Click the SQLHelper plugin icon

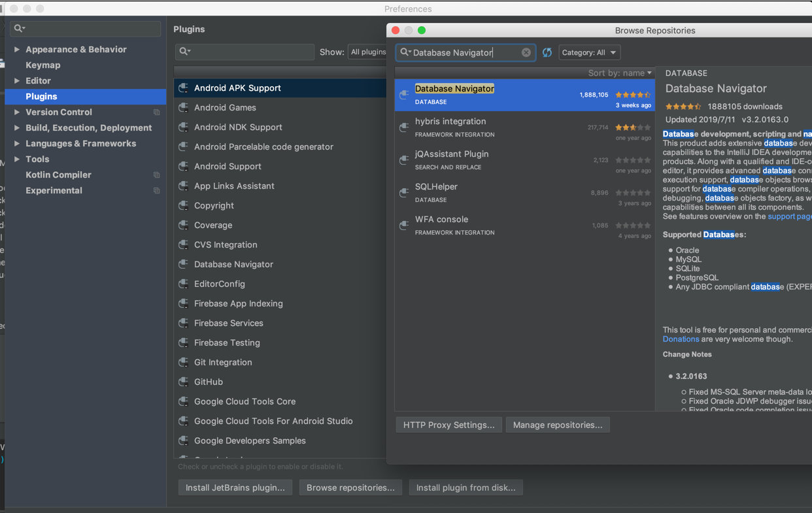pyautogui.click(x=404, y=193)
